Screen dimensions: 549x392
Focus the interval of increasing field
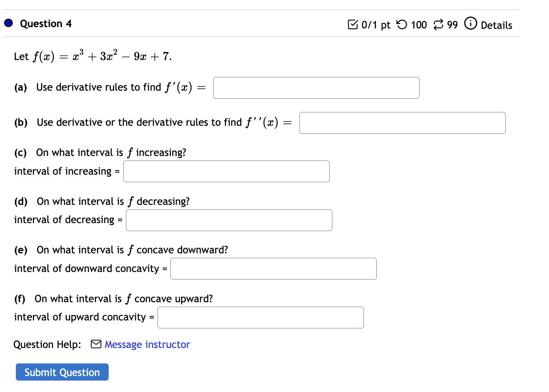tap(226, 171)
